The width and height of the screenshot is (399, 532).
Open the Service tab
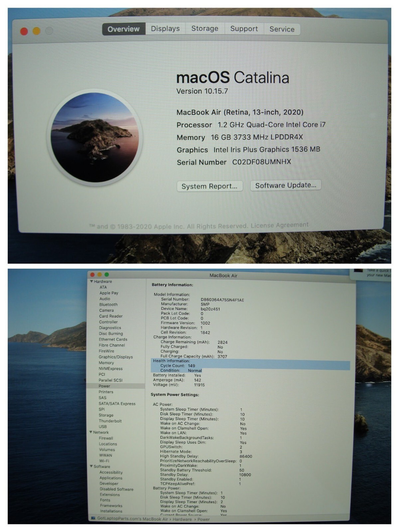click(282, 29)
